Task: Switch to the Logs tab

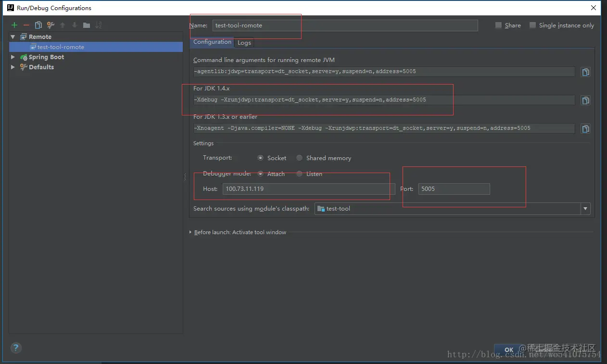Action: click(244, 42)
